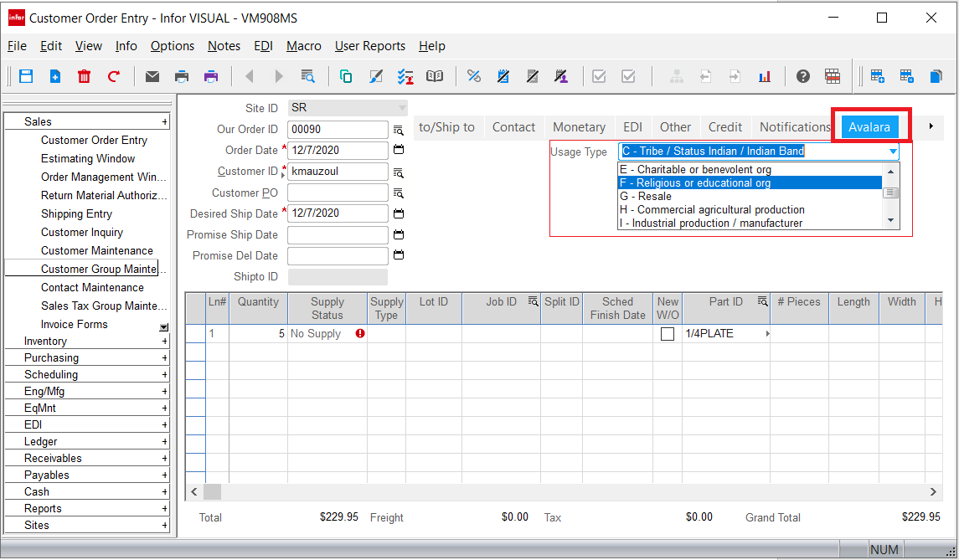Screen dimensions: 959x560
Task: Open Promise Del Date calendar picker
Action: (398, 255)
